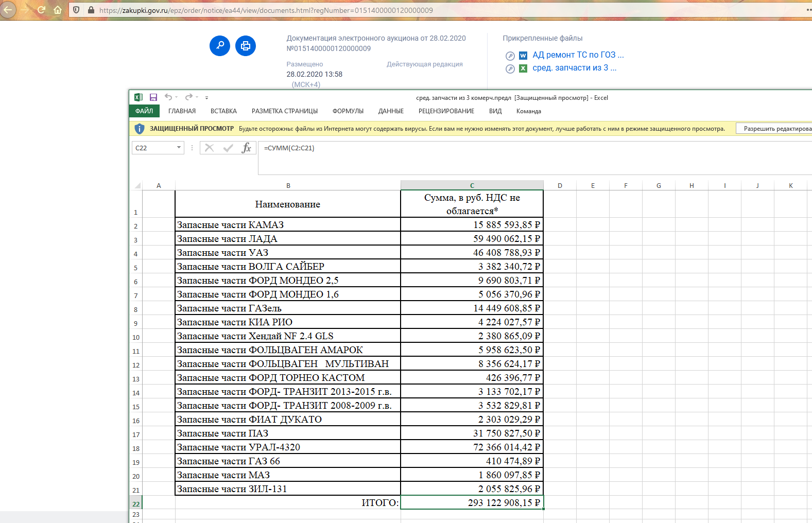Switch to the ВСТАВКА ribbon tab
This screenshot has width=812, height=523.
tap(223, 111)
